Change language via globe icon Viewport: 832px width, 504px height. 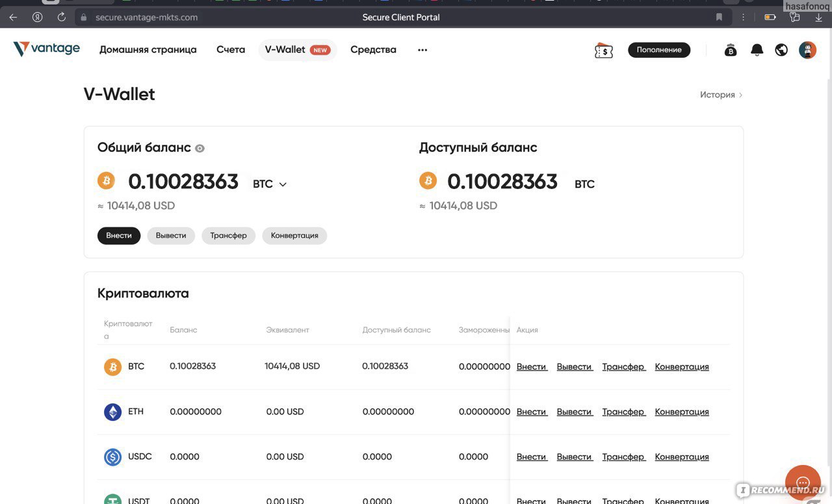pos(781,50)
